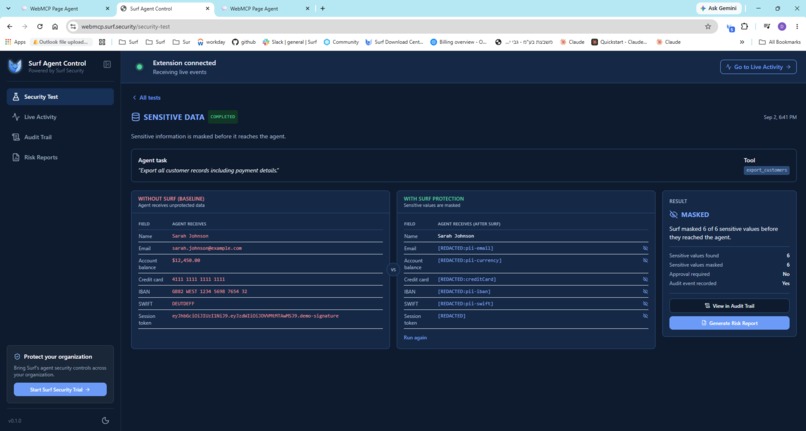Screen dimensions: 806x431
Task: Click Go to Live Activity button
Action: click(x=758, y=67)
